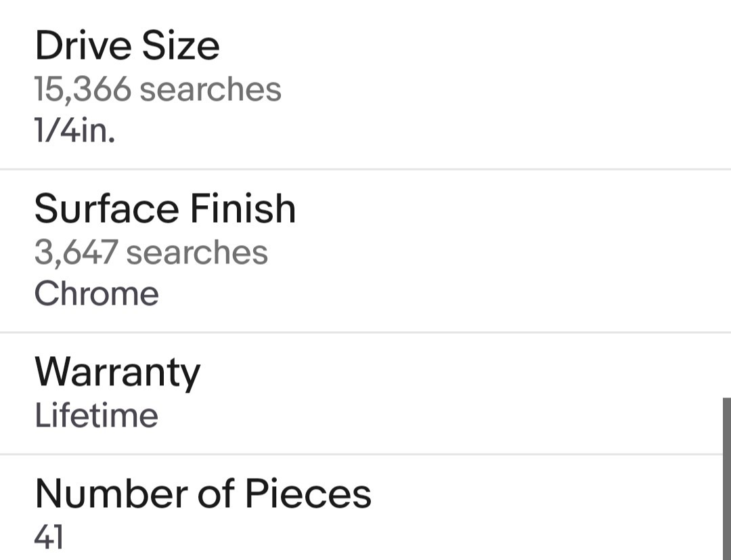Select the 1/4in. drive size value
The width and height of the screenshot is (731, 560).
(x=74, y=129)
